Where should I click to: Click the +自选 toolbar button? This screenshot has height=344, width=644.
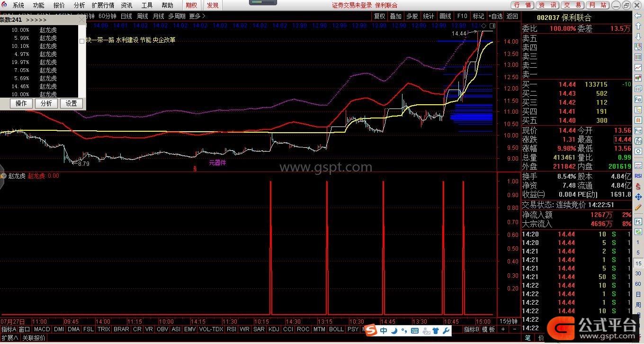495,16
